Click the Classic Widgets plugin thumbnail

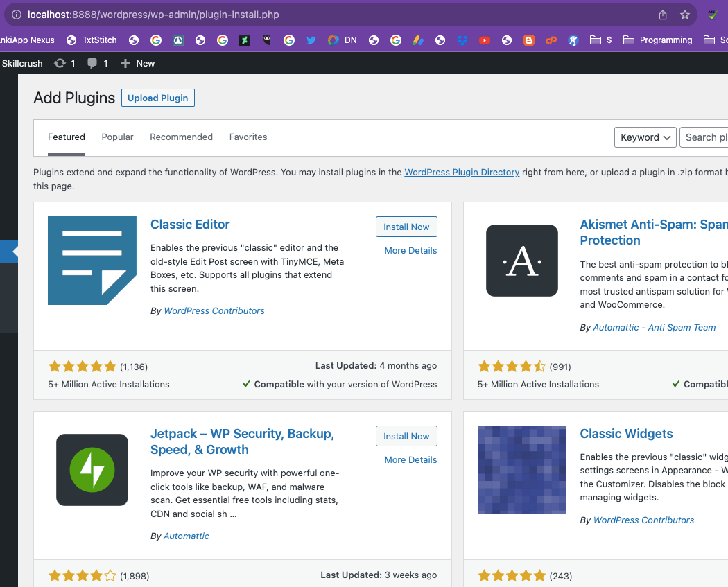(x=522, y=470)
